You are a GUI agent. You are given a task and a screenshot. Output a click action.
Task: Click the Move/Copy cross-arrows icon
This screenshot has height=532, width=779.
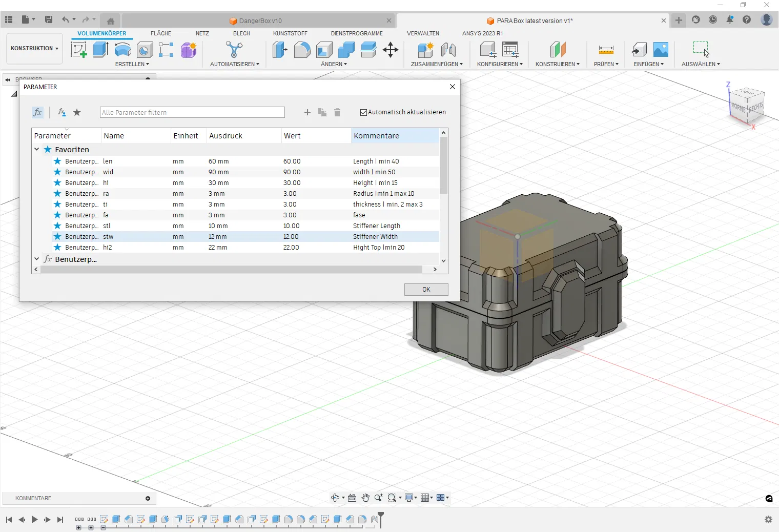click(x=390, y=50)
